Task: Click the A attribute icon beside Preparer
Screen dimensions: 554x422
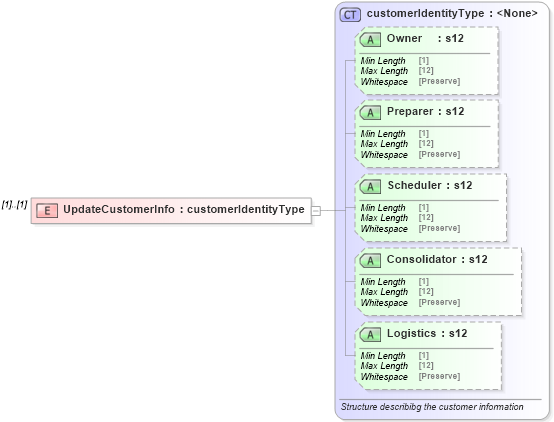Action: (370, 113)
